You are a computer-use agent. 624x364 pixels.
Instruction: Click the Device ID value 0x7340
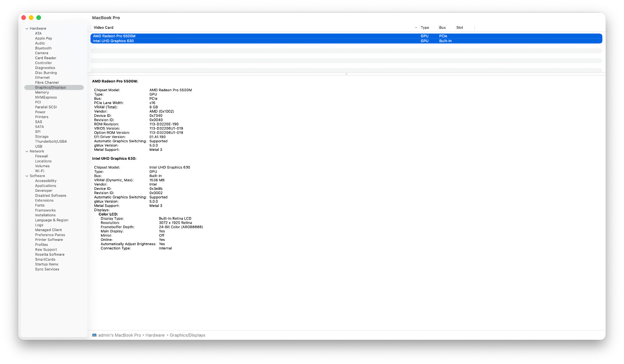[156, 116]
